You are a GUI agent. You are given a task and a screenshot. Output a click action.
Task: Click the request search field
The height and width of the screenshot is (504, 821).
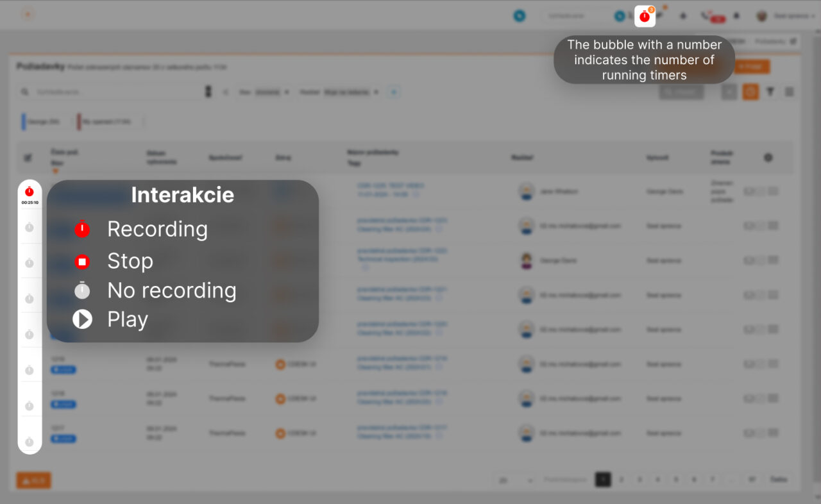pos(115,92)
